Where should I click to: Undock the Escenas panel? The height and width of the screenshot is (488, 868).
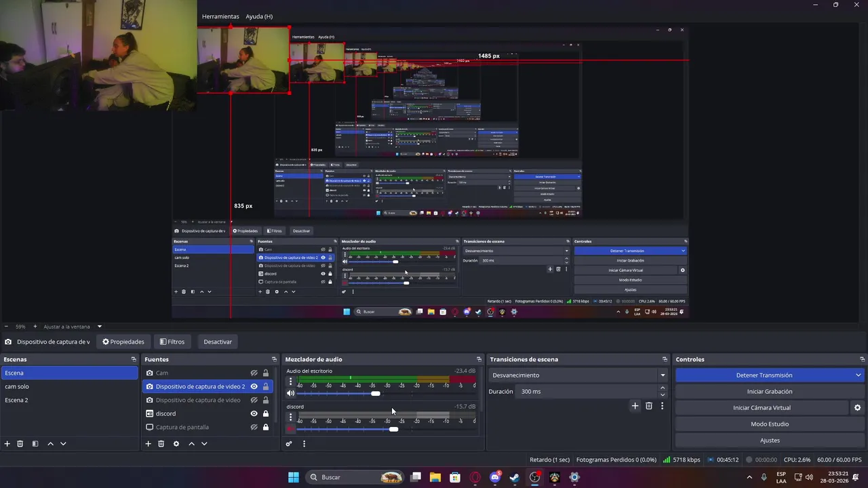coord(134,359)
